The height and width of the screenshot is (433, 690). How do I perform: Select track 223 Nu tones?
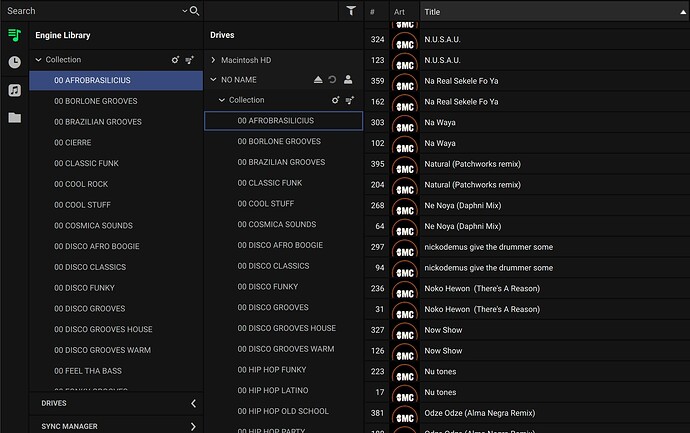coord(527,371)
